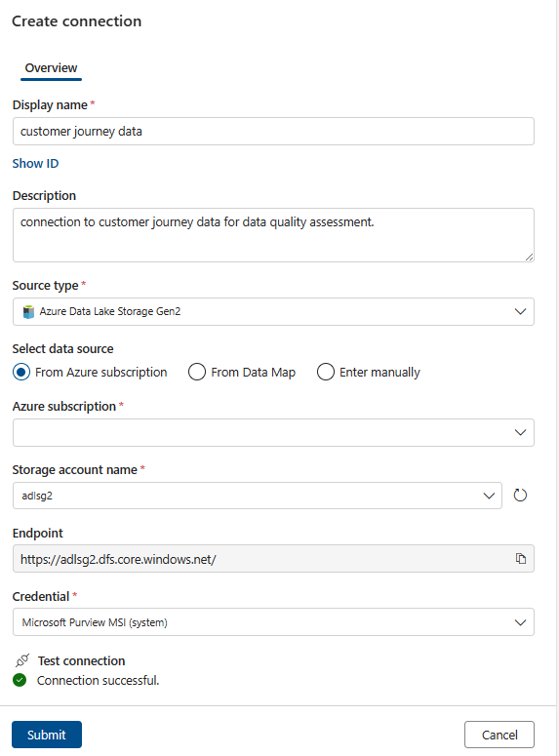Click the Endpoint URL field
The width and height of the screenshot is (559, 756).
(x=273, y=559)
